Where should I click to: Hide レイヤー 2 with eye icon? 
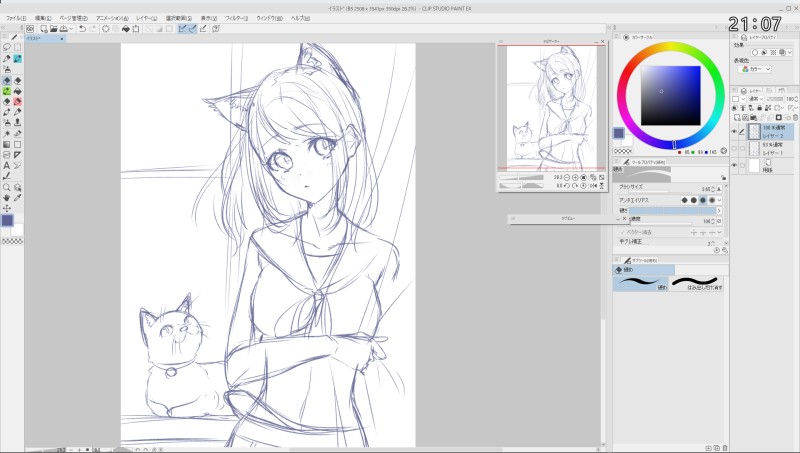[734, 132]
